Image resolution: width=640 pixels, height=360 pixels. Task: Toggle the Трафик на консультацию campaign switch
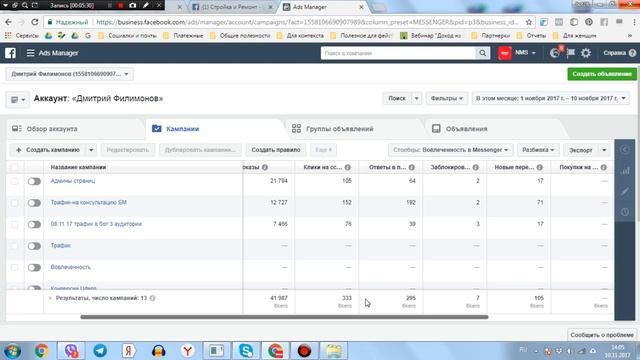pyautogui.click(x=34, y=203)
